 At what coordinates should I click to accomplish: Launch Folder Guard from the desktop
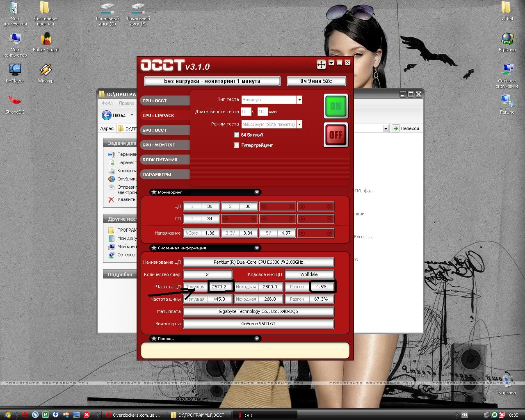[46, 42]
